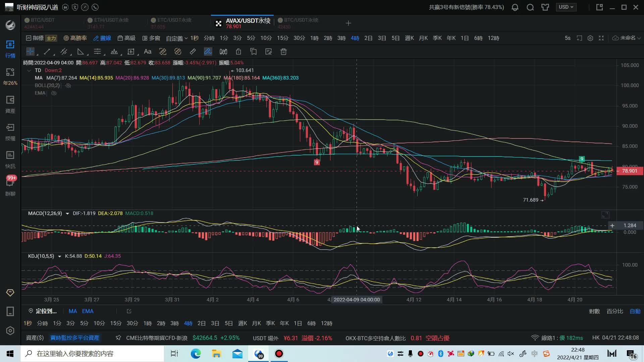Expand KDJ(10,5,5) indicator options arrow

pyautogui.click(x=59, y=256)
